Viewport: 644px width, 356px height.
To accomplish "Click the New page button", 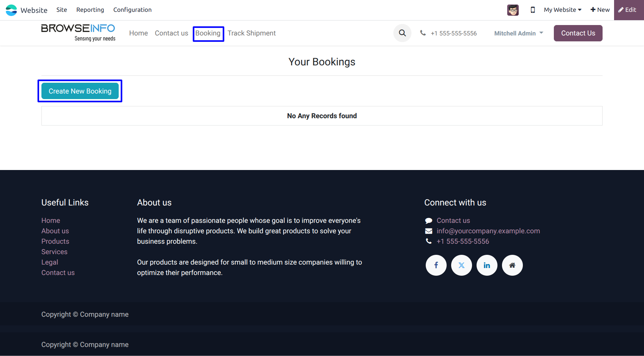I will tap(600, 10).
